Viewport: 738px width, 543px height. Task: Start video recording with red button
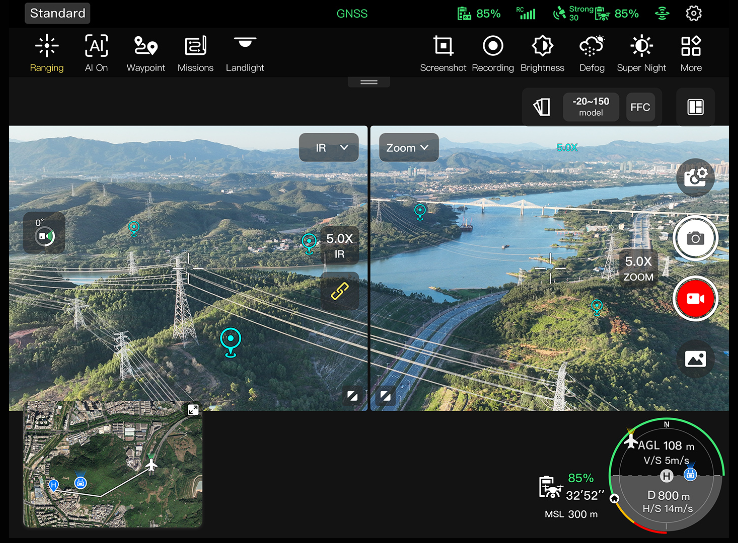[695, 299]
